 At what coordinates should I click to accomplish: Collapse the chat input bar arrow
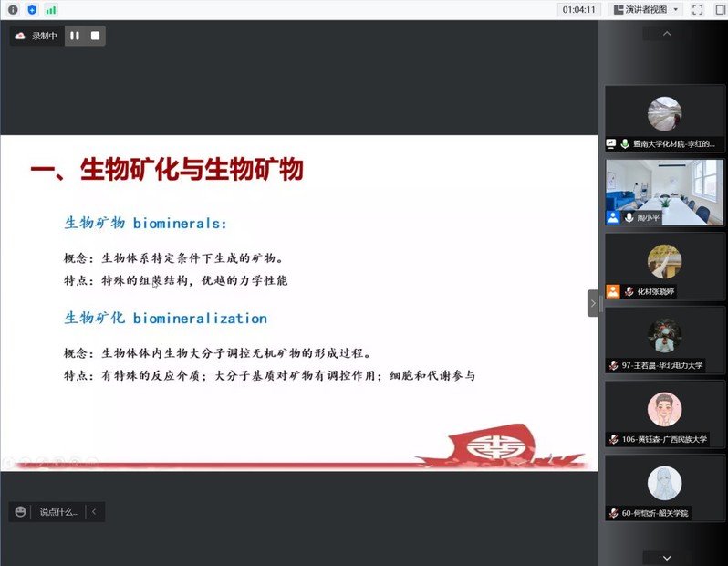(94, 512)
